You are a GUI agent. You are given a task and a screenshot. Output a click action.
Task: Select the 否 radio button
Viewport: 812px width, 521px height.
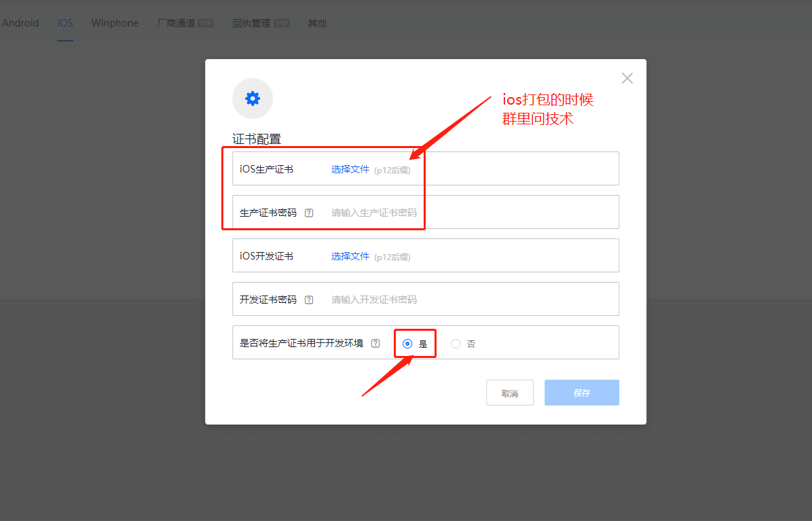click(456, 343)
